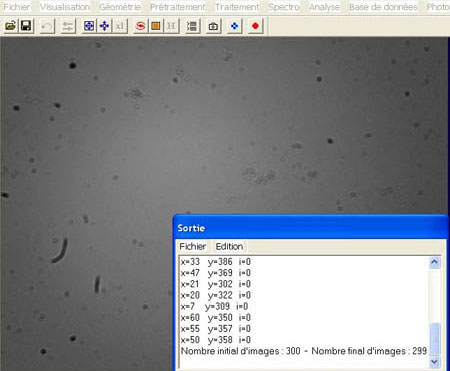Open the Traitement menu
The height and width of the screenshot is (371, 450).
point(237,7)
